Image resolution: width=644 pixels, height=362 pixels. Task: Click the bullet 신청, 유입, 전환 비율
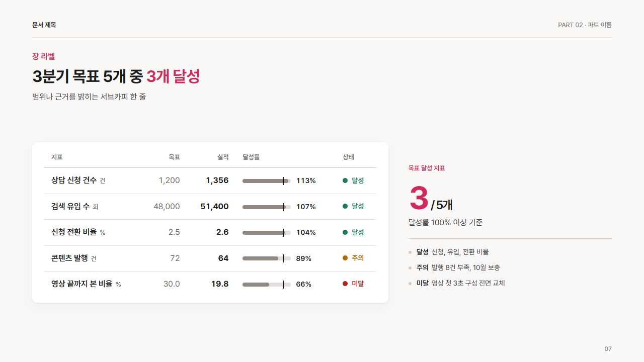point(460,252)
